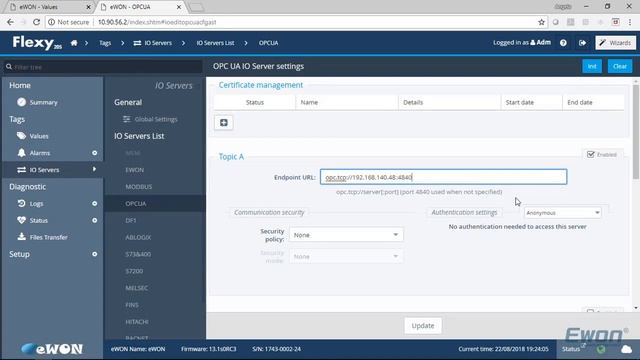Click green status globe in footer

click(x=601, y=349)
